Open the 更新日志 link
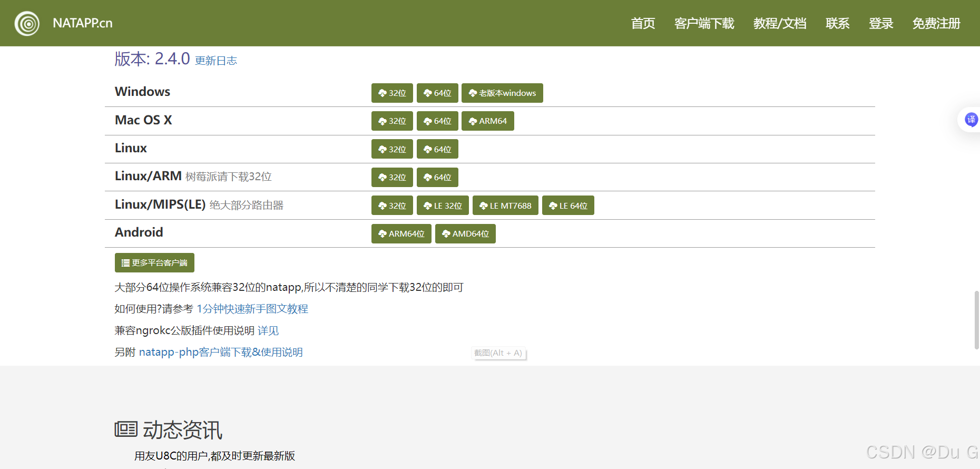Viewport: 980px width, 469px height. [x=216, y=61]
